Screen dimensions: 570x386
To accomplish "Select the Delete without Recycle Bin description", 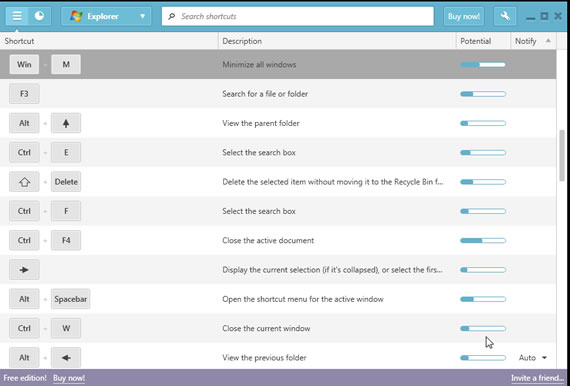I will point(333,182).
